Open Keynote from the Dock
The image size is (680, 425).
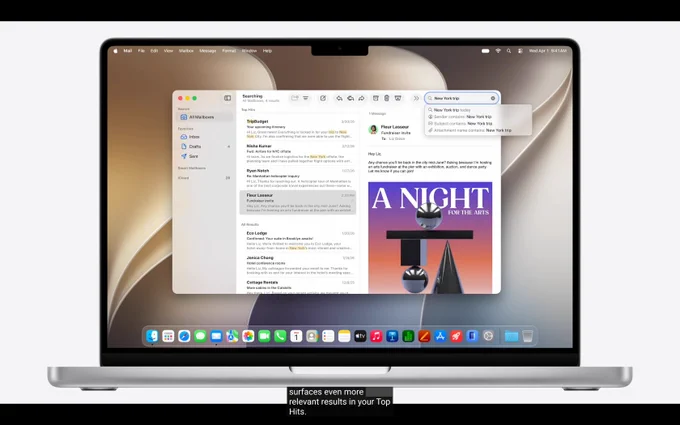(x=392, y=336)
